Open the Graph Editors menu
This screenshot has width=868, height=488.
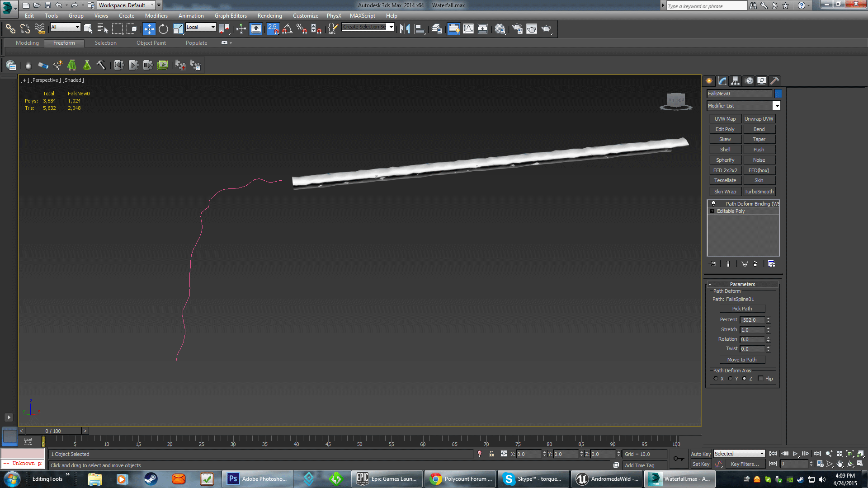[x=231, y=16]
